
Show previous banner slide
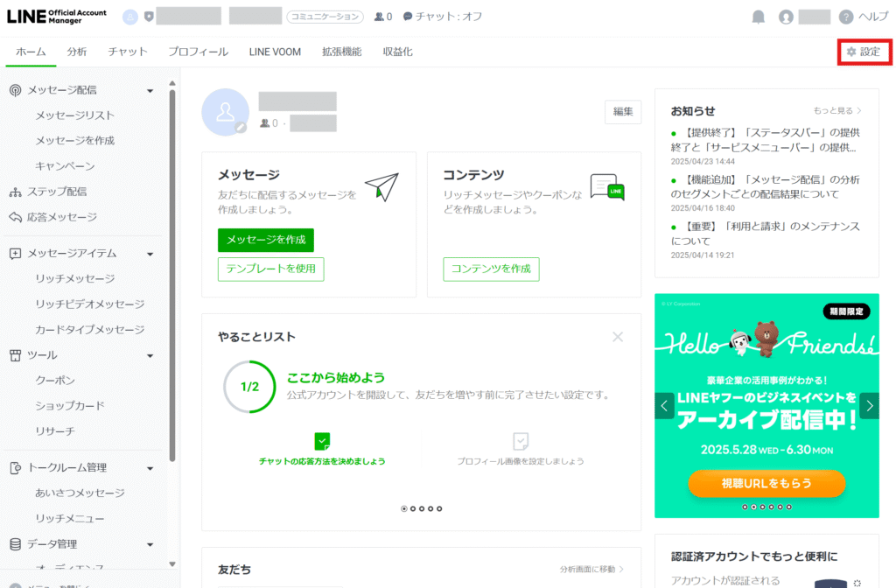click(664, 406)
